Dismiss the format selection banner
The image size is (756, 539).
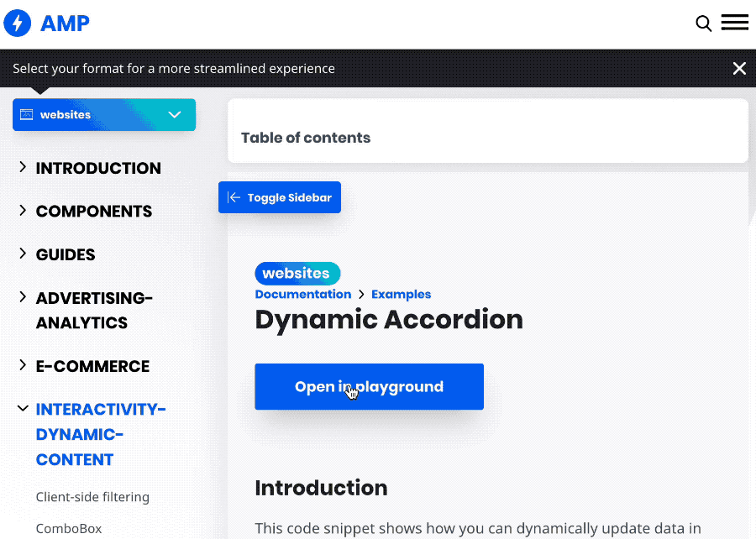tap(739, 68)
